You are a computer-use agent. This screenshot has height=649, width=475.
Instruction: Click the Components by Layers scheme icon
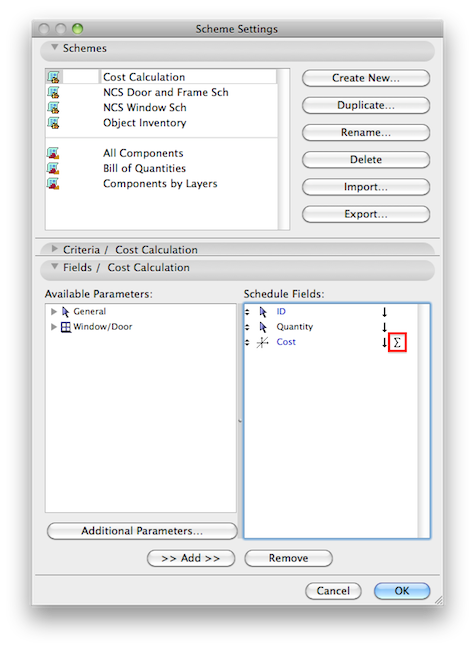[x=53, y=184]
